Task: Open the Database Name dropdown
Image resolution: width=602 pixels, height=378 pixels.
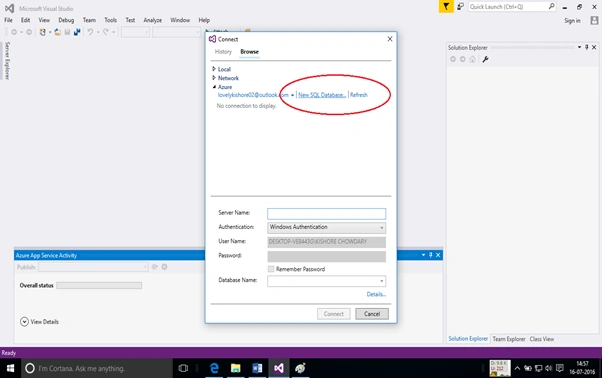Action: point(381,281)
